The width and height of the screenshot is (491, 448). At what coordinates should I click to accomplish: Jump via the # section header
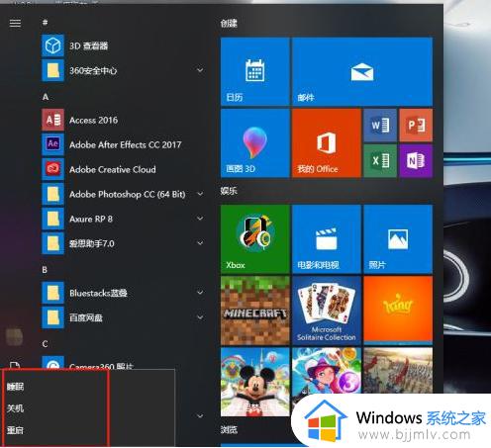tap(46, 23)
